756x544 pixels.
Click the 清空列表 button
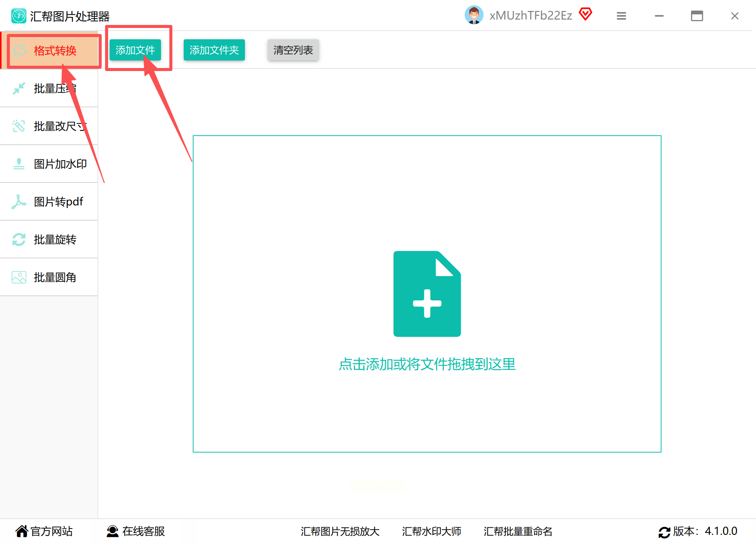click(293, 50)
